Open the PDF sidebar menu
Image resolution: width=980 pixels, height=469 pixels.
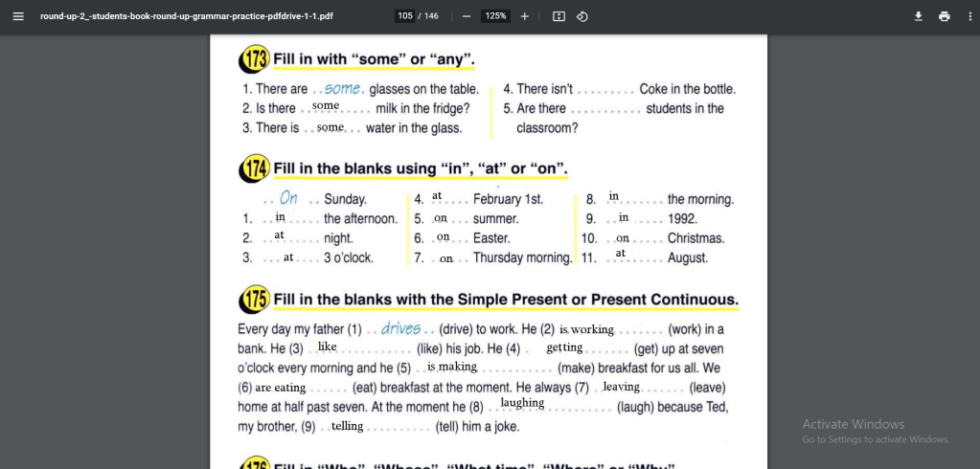(18, 16)
